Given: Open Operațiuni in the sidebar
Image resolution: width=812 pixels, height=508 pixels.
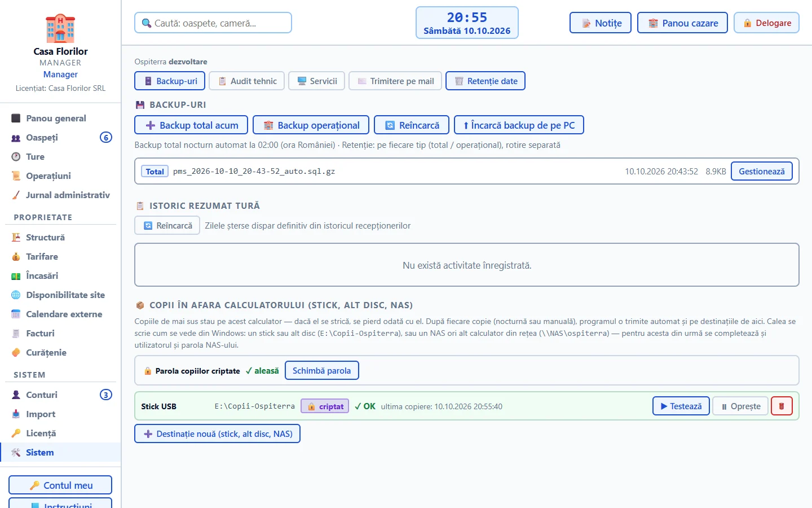Looking at the screenshot, I should click(60, 176).
